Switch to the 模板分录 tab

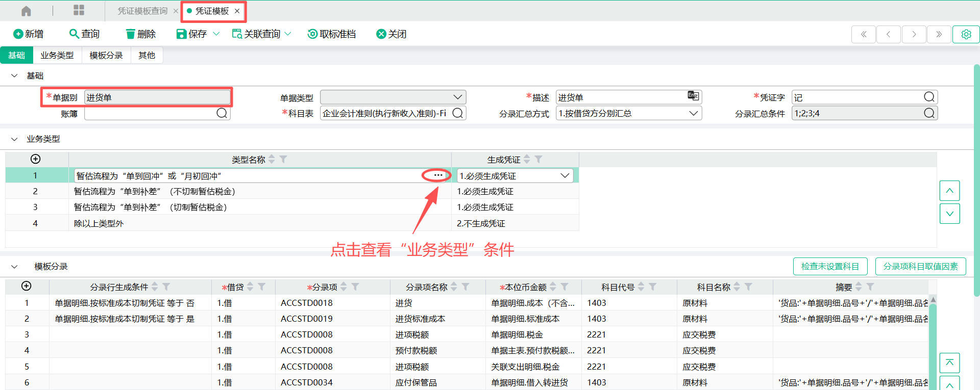pos(106,55)
